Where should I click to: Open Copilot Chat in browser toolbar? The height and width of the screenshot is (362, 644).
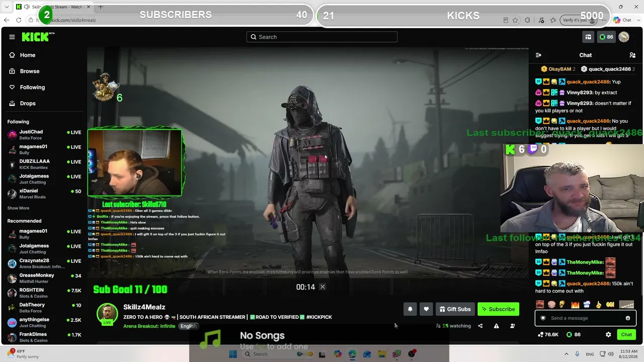[622, 20]
